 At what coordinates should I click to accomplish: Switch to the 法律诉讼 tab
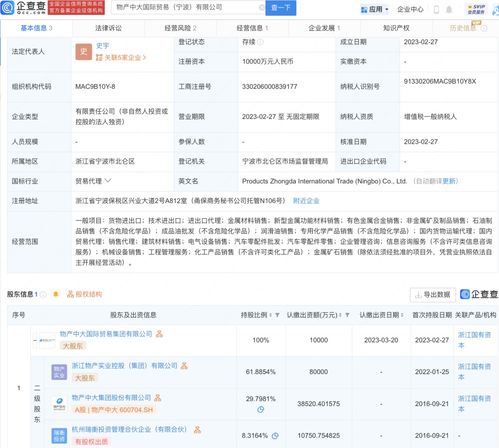point(109,28)
